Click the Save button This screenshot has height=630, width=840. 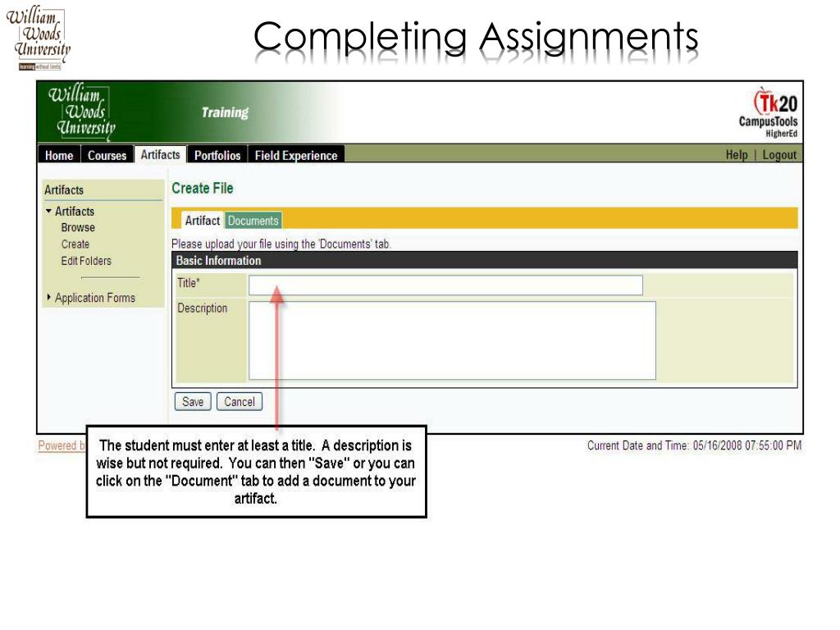tap(193, 401)
